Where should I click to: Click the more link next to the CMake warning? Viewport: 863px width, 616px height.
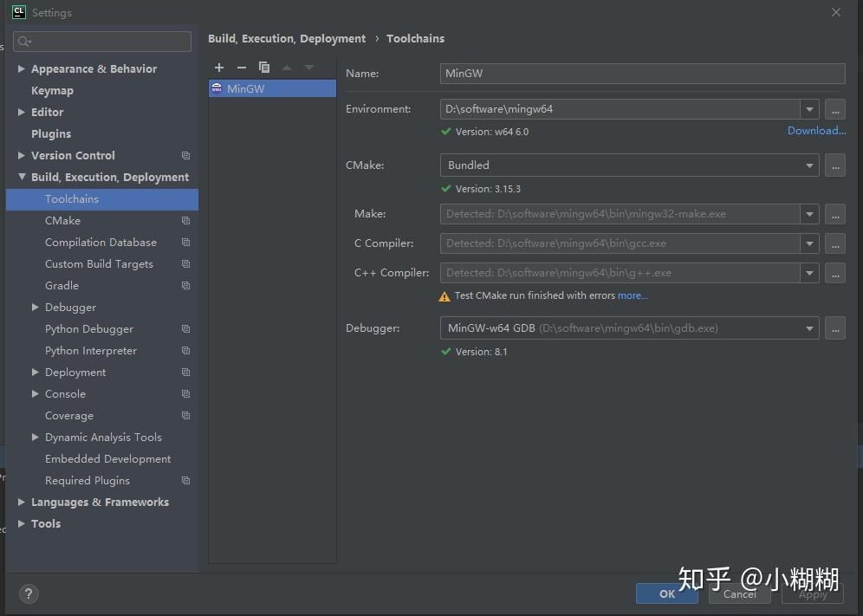(633, 295)
